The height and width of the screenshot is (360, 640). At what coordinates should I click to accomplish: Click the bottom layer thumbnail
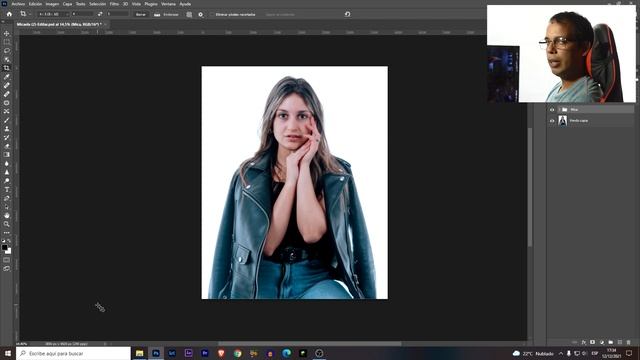(562, 121)
